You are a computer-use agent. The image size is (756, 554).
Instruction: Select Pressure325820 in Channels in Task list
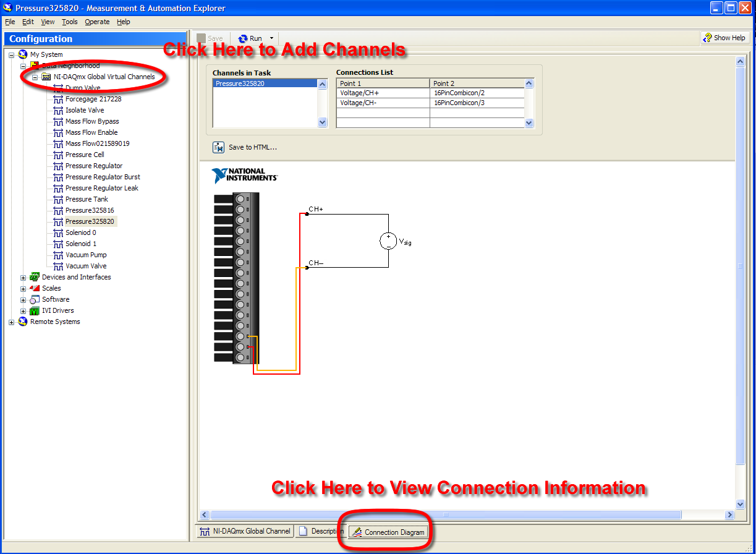pos(265,83)
